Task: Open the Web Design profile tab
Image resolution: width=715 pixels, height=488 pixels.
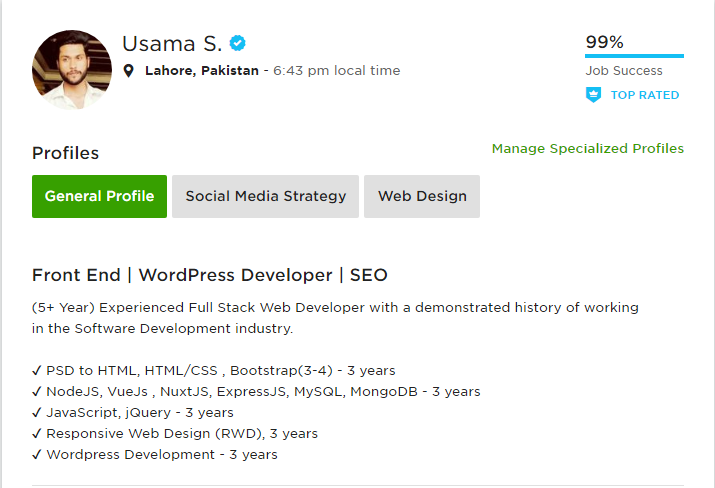Action: click(422, 196)
